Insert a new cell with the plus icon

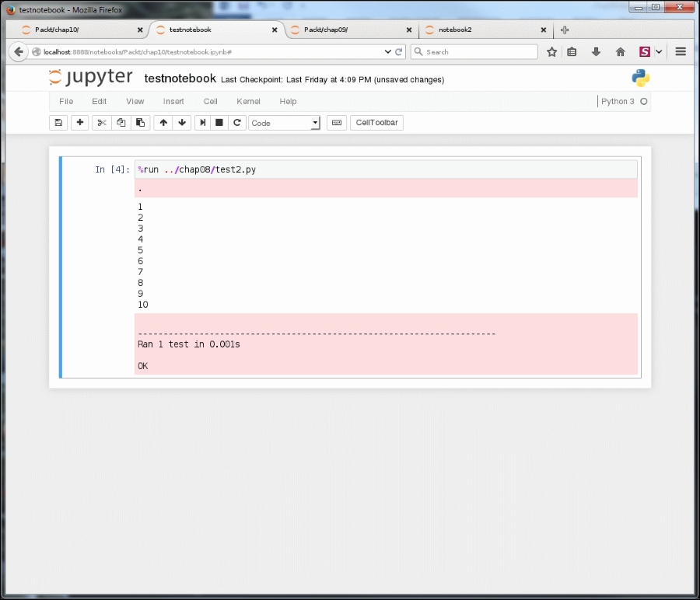pos(79,122)
